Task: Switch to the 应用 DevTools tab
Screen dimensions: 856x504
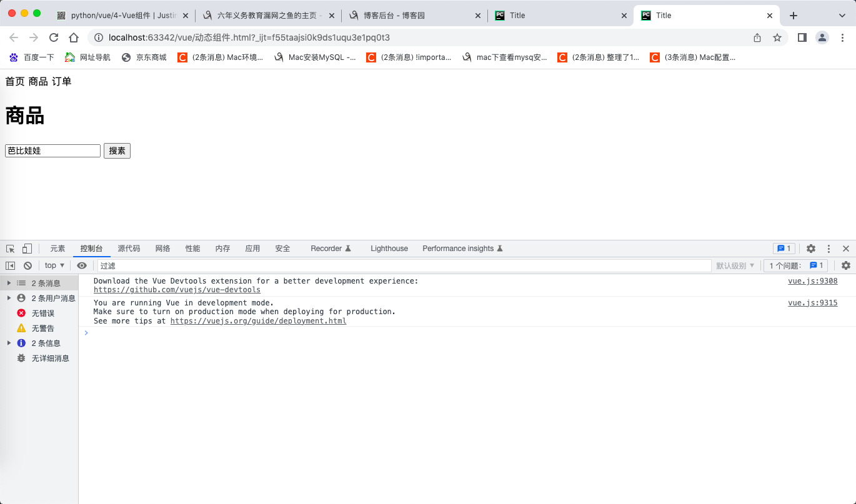Action: tap(252, 249)
